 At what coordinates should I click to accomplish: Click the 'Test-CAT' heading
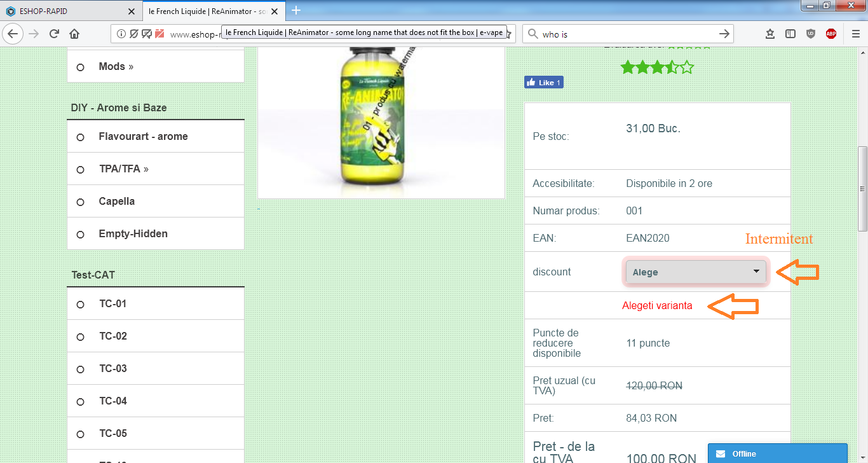tap(93, 275)
